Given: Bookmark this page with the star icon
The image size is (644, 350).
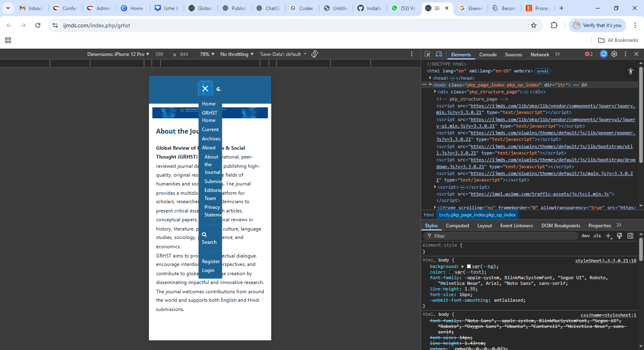Looking at the screenshot, I should pos(534,25).
